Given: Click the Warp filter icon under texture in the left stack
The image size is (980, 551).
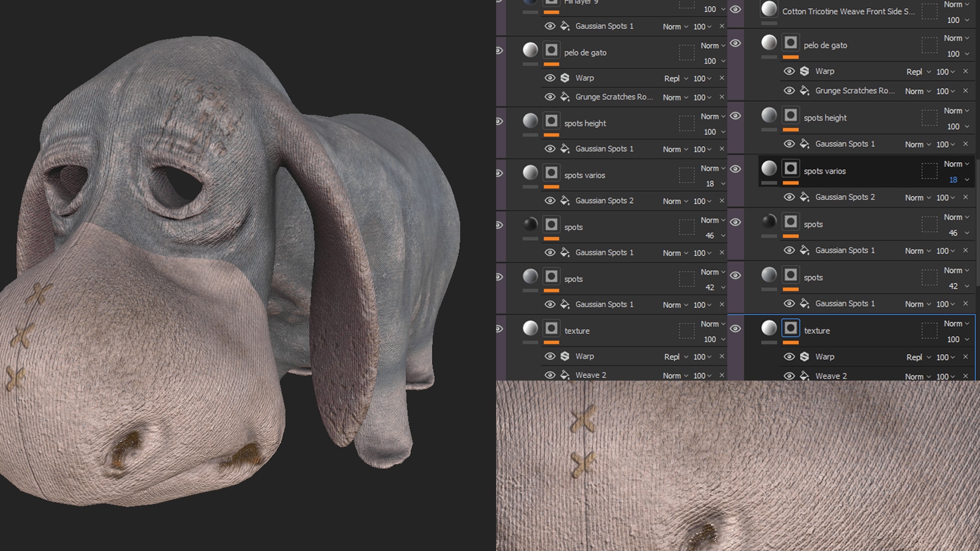Looking at the screenshot, I should pos(565,356).
